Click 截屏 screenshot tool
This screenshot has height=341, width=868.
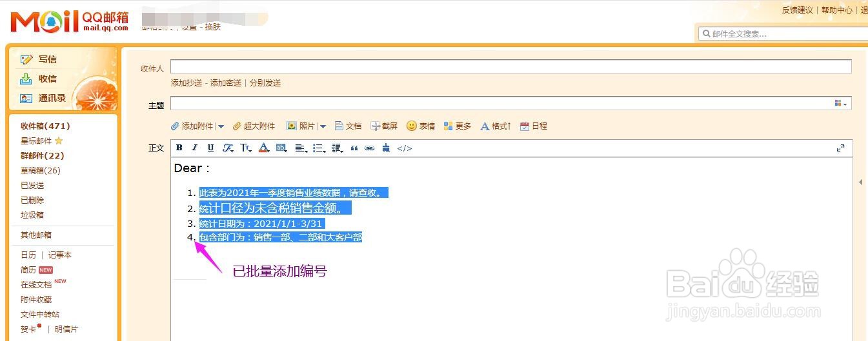click(x=384, y=126)
